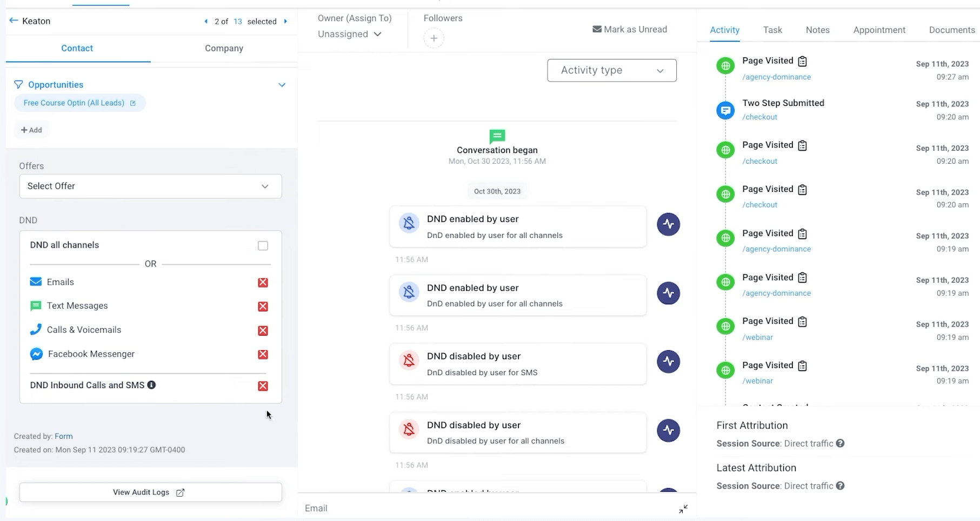Collapse the Opportunities section chevron

coord(282,85)
